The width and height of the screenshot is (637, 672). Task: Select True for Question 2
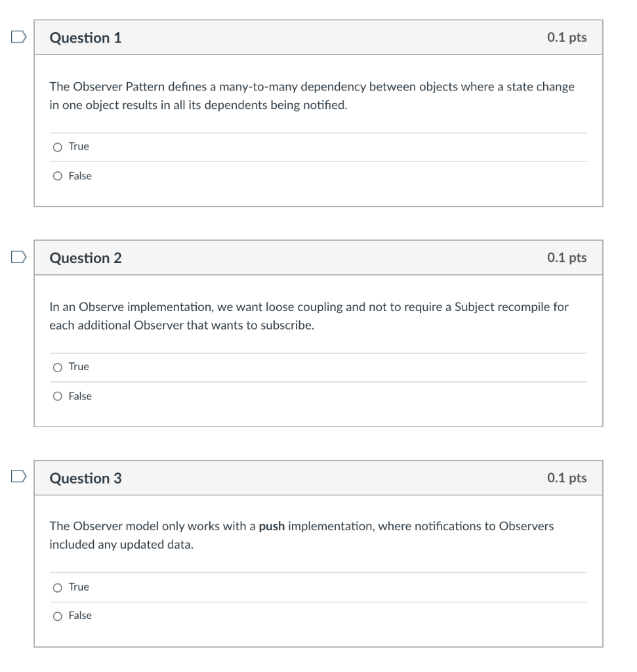[x=58, y=367]
